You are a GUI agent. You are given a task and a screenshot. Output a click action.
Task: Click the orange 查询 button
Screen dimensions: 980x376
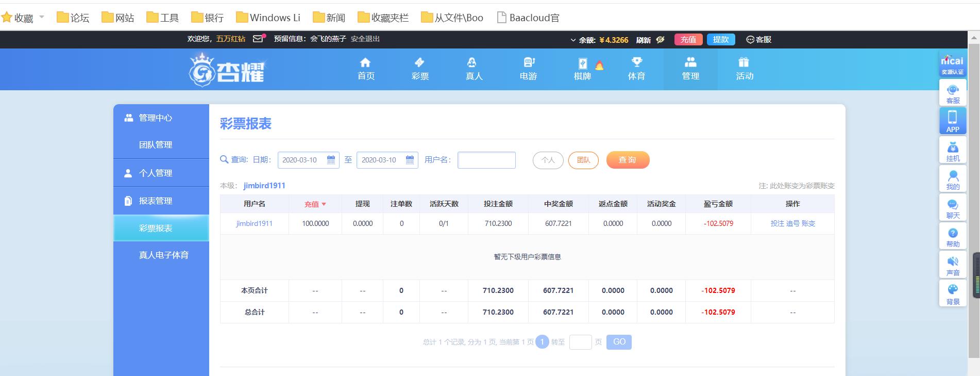coord(627,160)
